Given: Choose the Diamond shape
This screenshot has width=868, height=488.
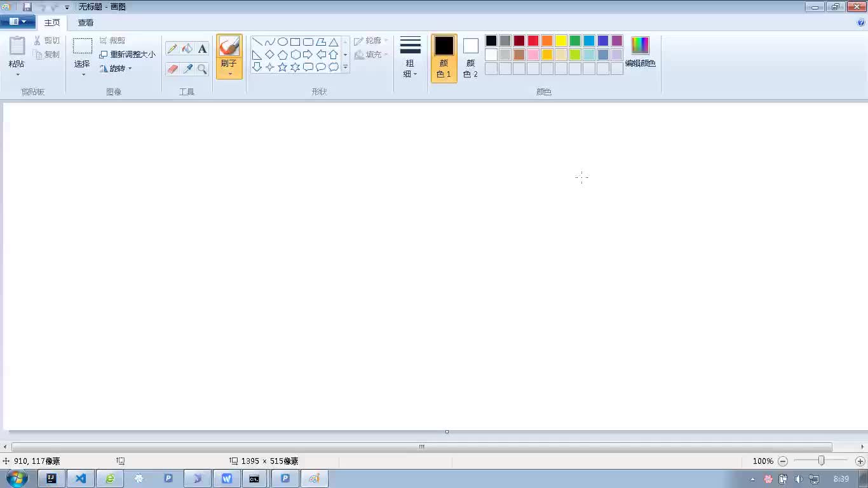Looking at the screenshot, I should click(x=270, y=55).
